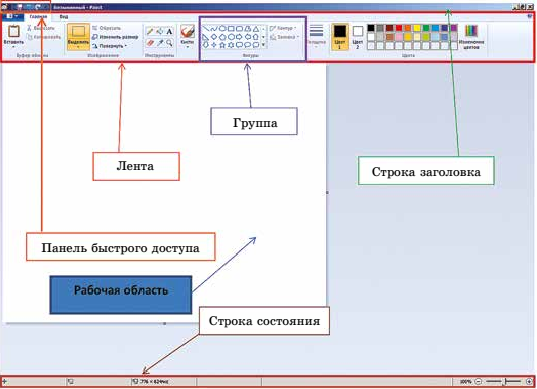Open the blue Paint file menu
Viewport: 537px width, 389px height.
(13, 16)
